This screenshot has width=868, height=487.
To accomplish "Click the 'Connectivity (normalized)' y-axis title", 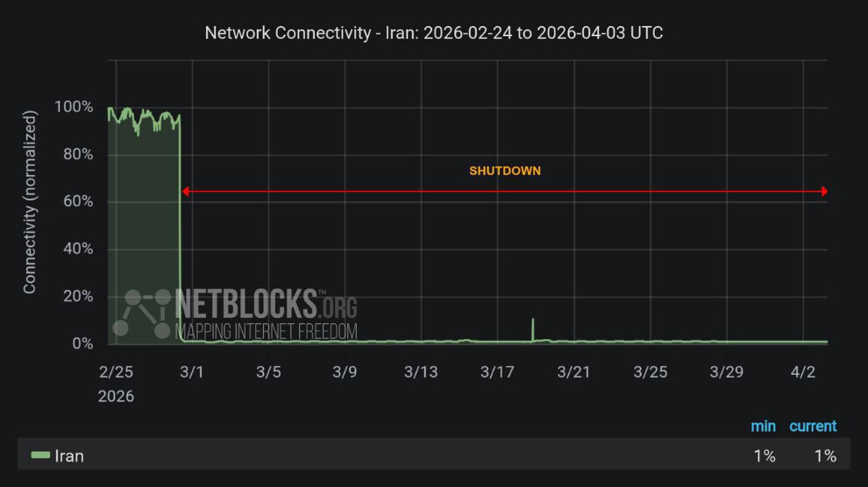I will 30,201.
